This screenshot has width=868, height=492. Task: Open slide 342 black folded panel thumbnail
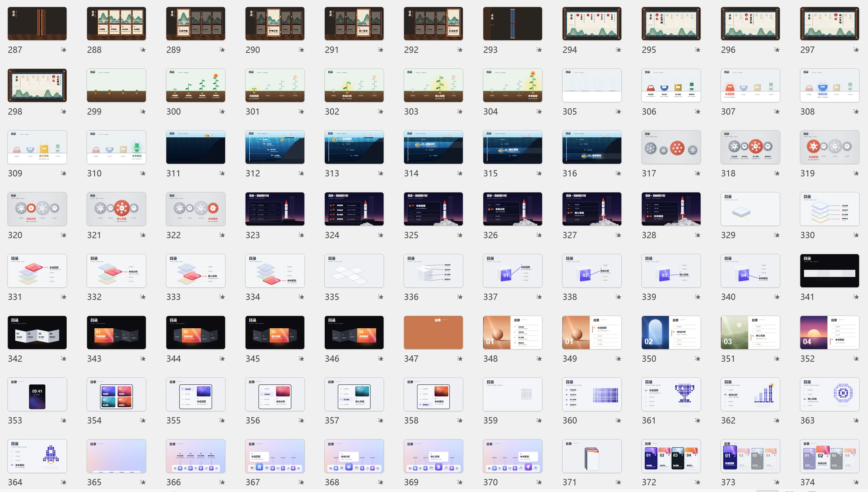tap(37, 333)
